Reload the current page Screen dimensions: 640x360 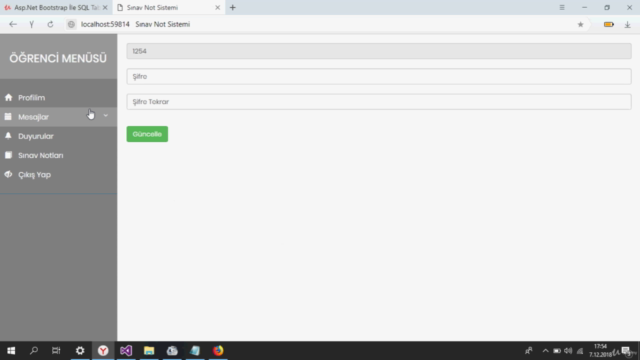pyautogui.click(x=50, y=24)
